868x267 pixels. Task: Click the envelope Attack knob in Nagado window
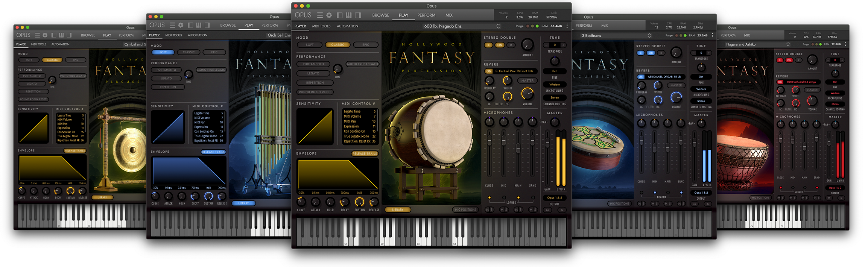316,202
